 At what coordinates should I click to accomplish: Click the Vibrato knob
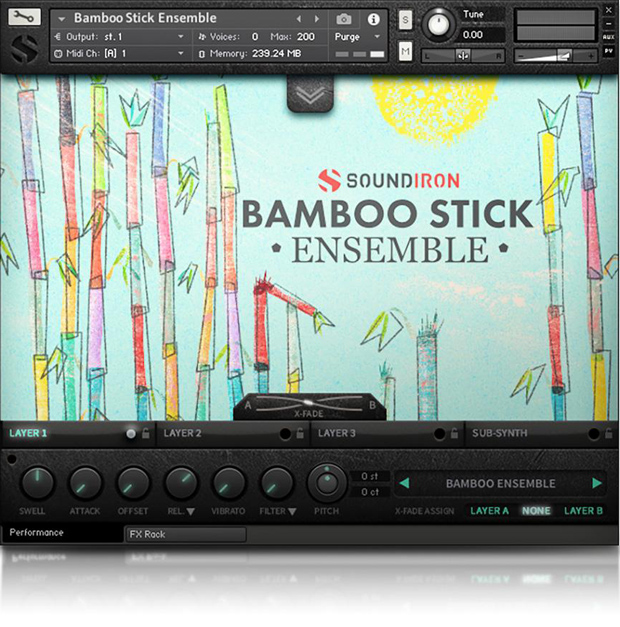228,483
